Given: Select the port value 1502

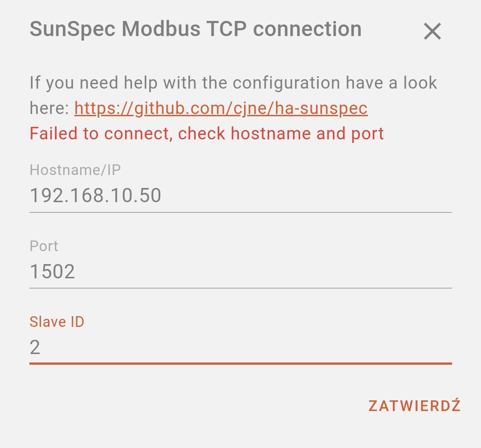Looking at the screenshot, I should point(52,271).
